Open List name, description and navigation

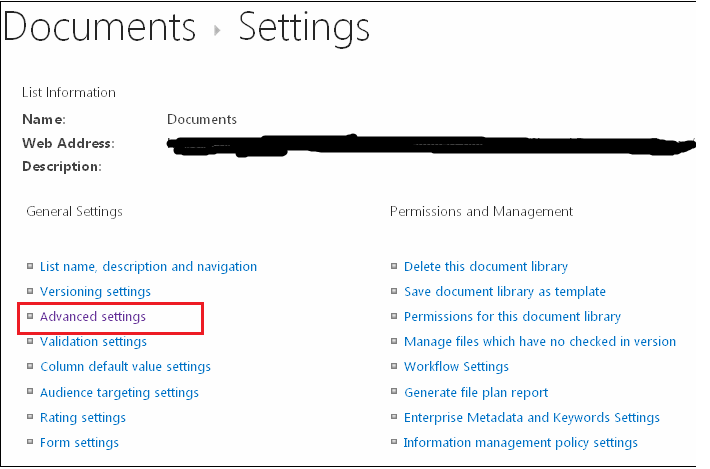[x=149, y=267]
